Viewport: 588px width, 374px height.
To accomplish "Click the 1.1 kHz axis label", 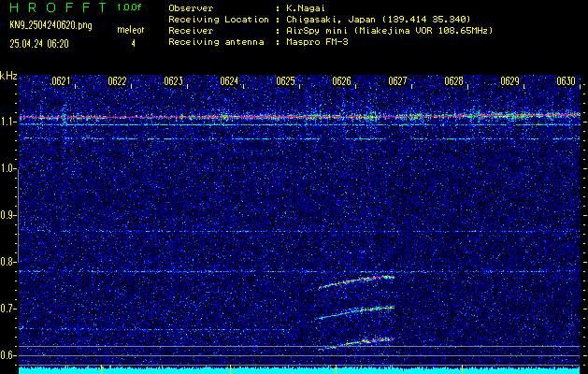I will 7,122.
